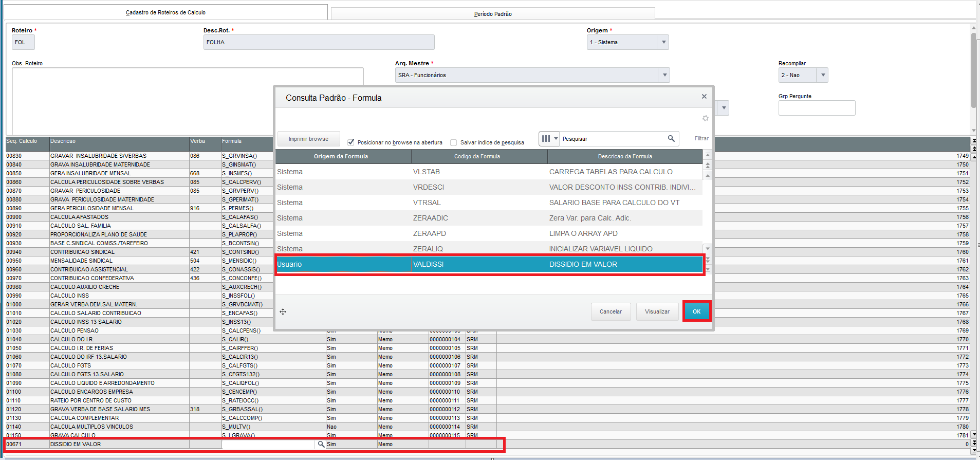This screenshot has width=980, height=460.
Task: Click the header form scroll-up arrow
Action: point(973,28)
